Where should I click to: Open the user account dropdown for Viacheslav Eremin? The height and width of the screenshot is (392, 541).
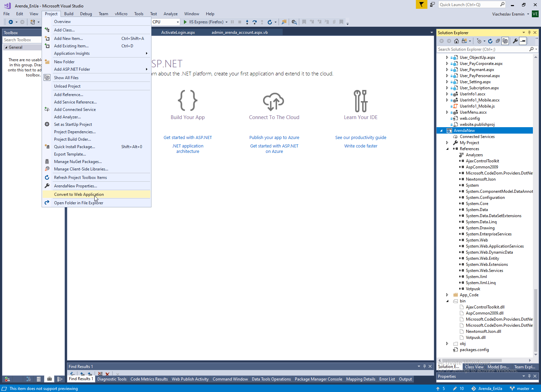pyautogui.click(x=528, y=14)
